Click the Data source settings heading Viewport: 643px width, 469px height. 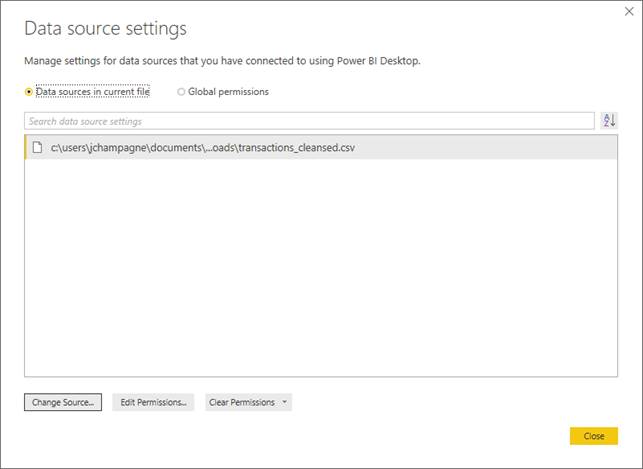[105, 29]
